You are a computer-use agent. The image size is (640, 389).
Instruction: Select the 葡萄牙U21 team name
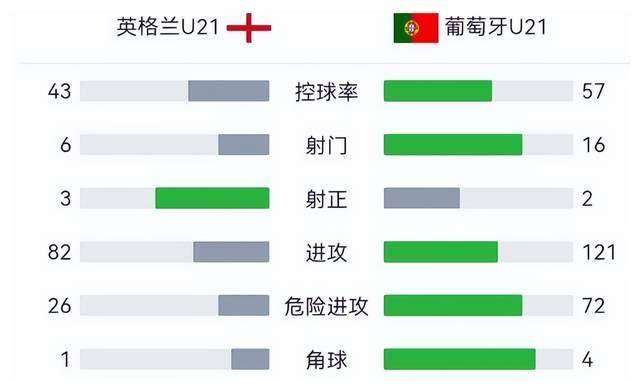coord(496,27)
